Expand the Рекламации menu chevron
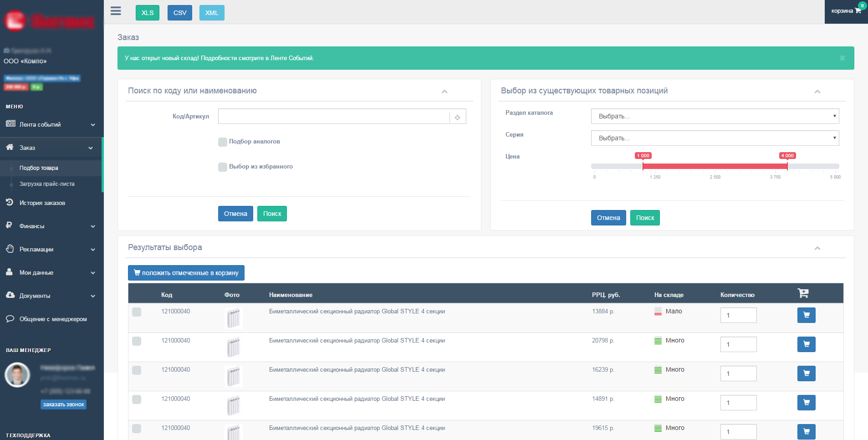The width and height of the screenshot is (868, 440). coord(93,250)
